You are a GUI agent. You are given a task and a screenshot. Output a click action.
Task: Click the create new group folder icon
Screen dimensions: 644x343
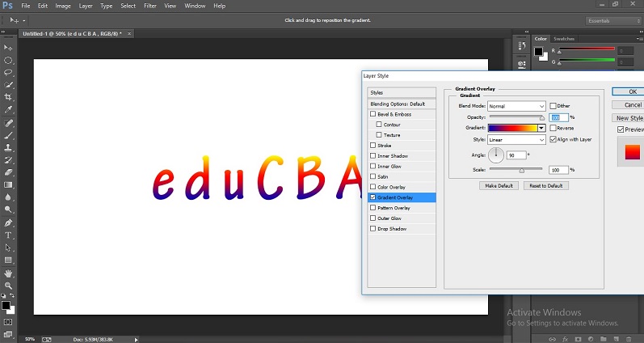coord(604,339)
